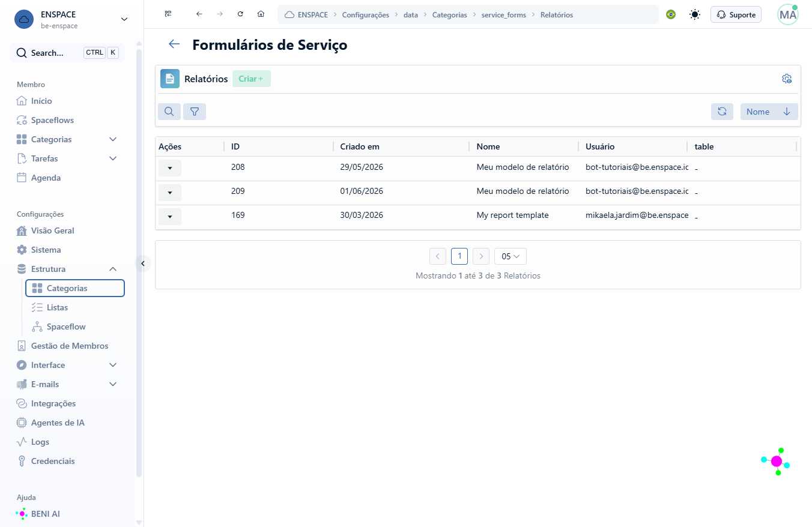This screenshot has height=527, width=812.
Task: Navigate back with the top toolbar left arrow
Action: tap(199, 14)
